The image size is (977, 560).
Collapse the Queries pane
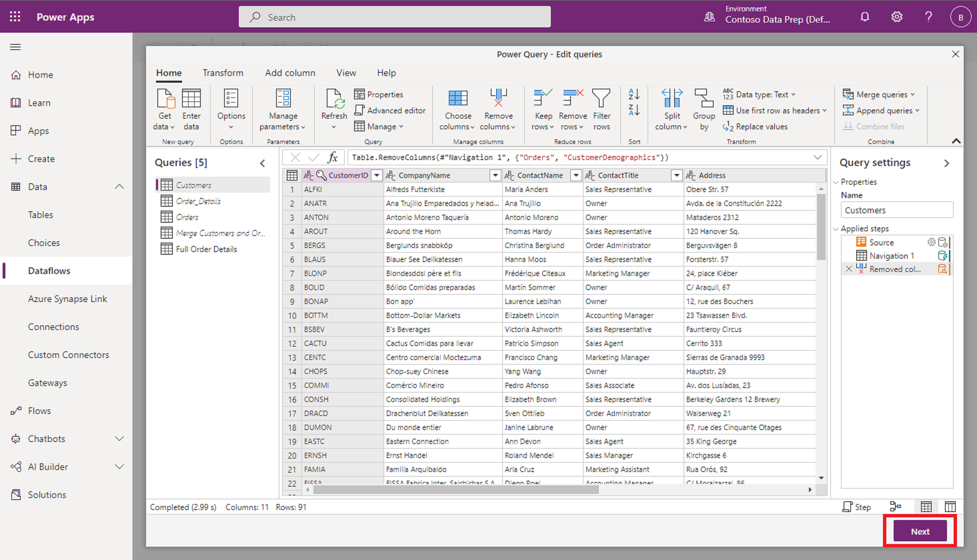263,163
